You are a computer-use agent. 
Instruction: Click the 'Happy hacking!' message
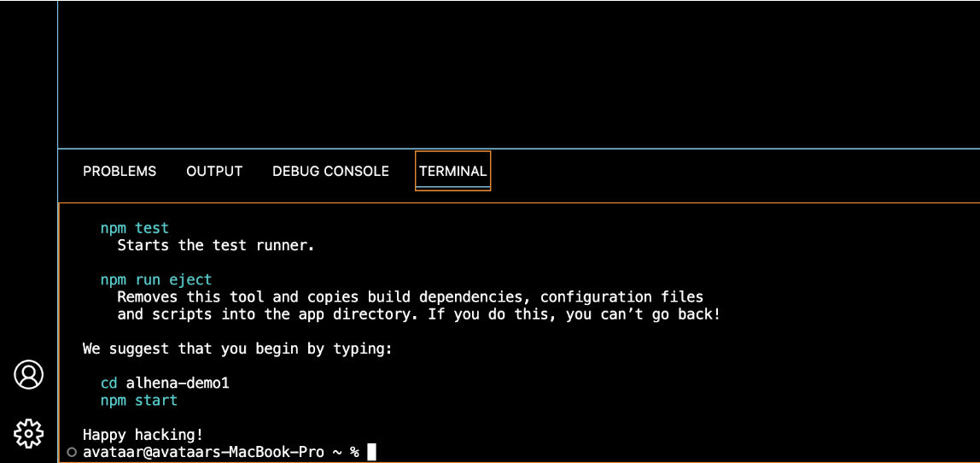(x=143, y=434)
